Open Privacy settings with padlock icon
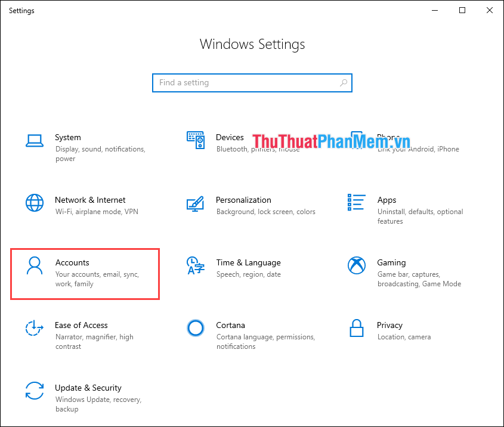Viewport: 504px width, 427px height. point(357,328)
